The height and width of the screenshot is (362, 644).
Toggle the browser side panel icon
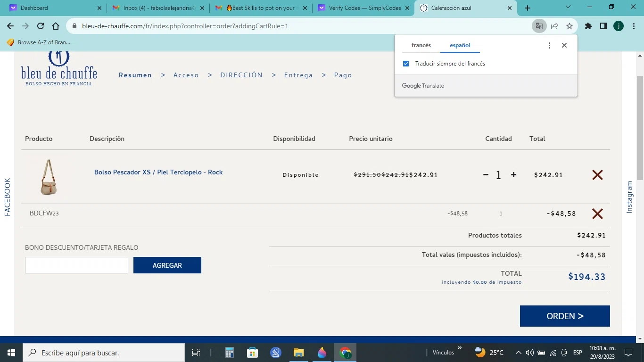pos(603,26)
